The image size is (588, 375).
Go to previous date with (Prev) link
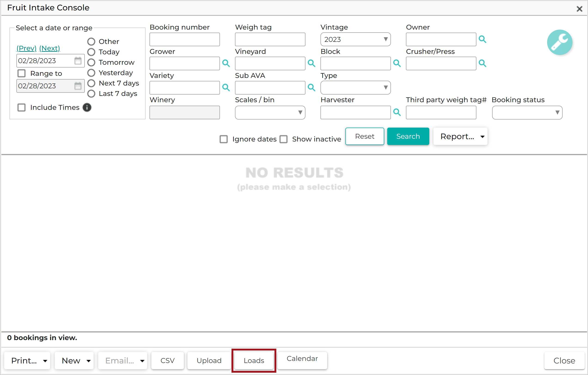pos(26,48)
